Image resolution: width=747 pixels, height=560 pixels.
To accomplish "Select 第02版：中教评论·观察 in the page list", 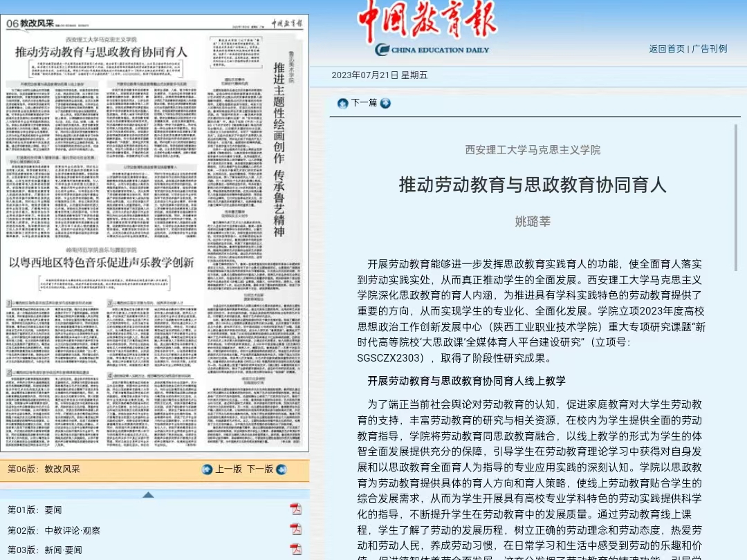I will 54,530.
